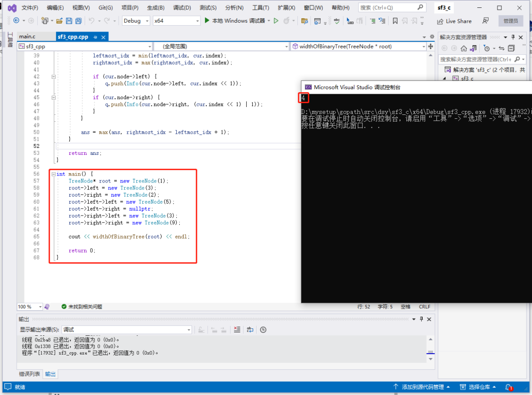Click the bookmark toggle toolbar icon

pyautogui.click(x=395, y=21)
